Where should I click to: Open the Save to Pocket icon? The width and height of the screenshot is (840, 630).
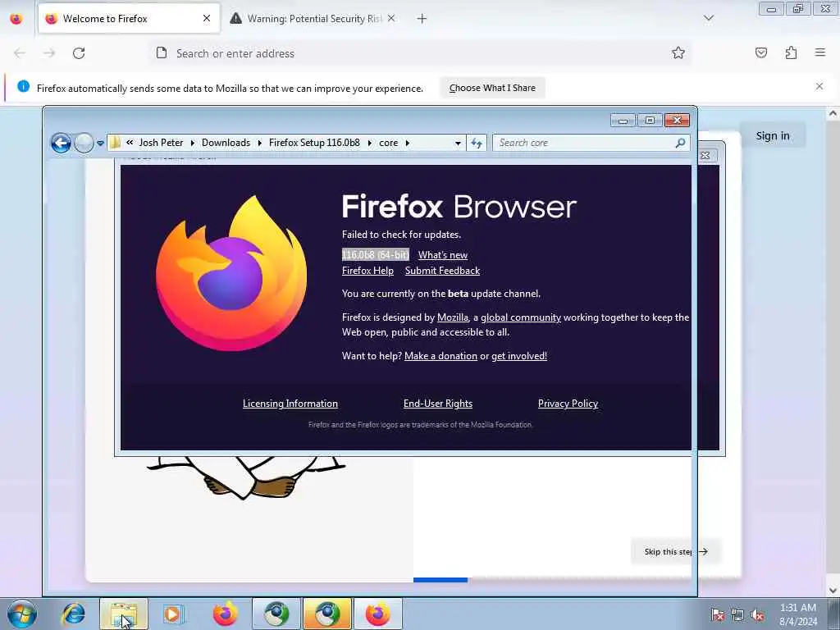tap(761, 52)
